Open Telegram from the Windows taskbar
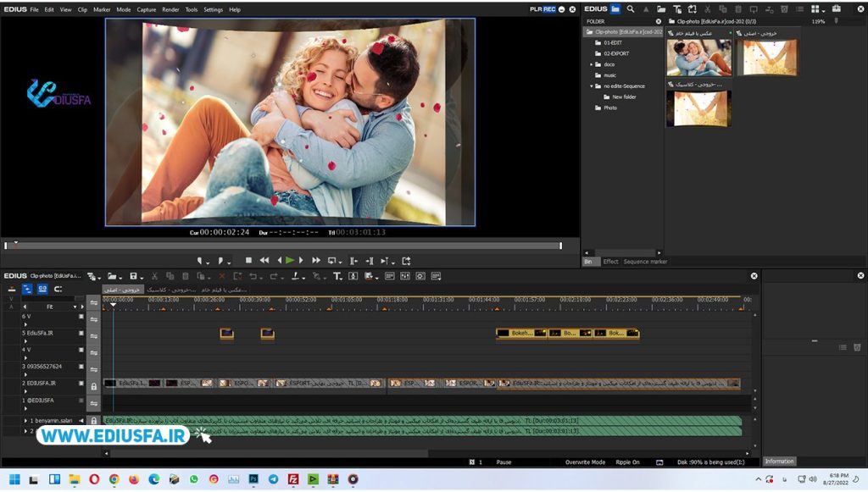Image resolution: width=868 pixels, height=492 pixels. [x=274, y=479]
